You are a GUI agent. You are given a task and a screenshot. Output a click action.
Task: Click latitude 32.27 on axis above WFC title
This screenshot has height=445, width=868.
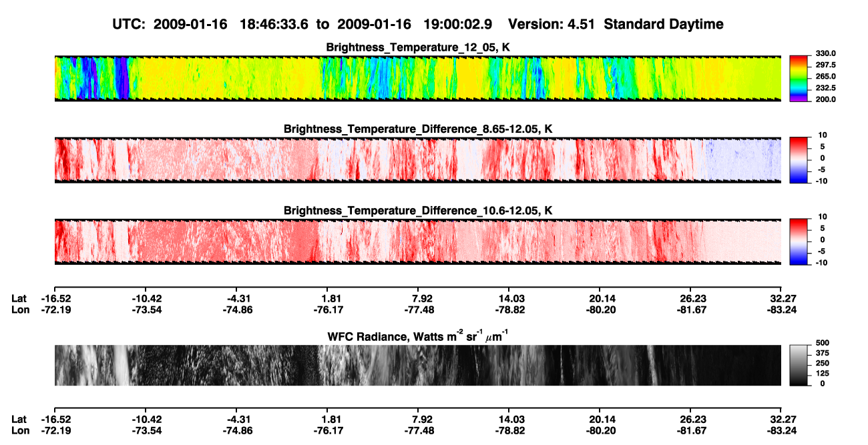[783, 298]
